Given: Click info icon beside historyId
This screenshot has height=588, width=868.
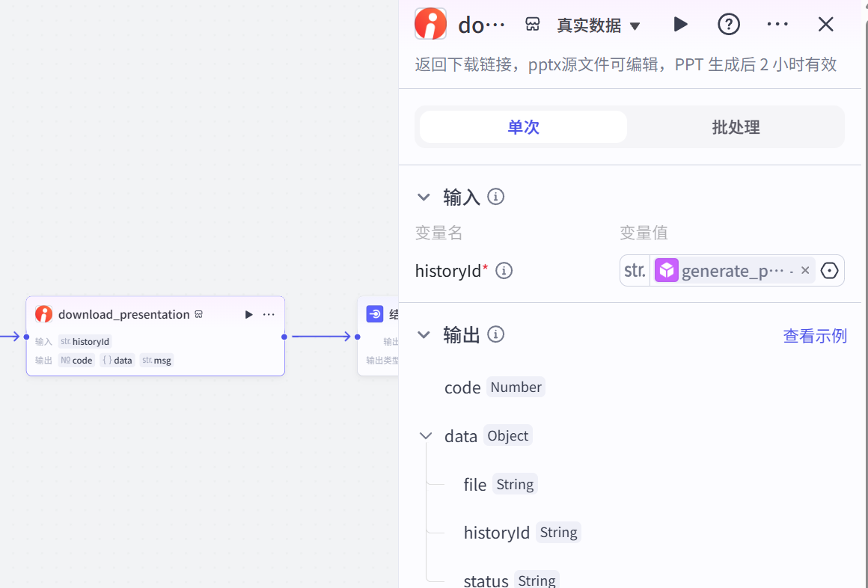Looking at the screenshot, I should (x=504, y=271).
